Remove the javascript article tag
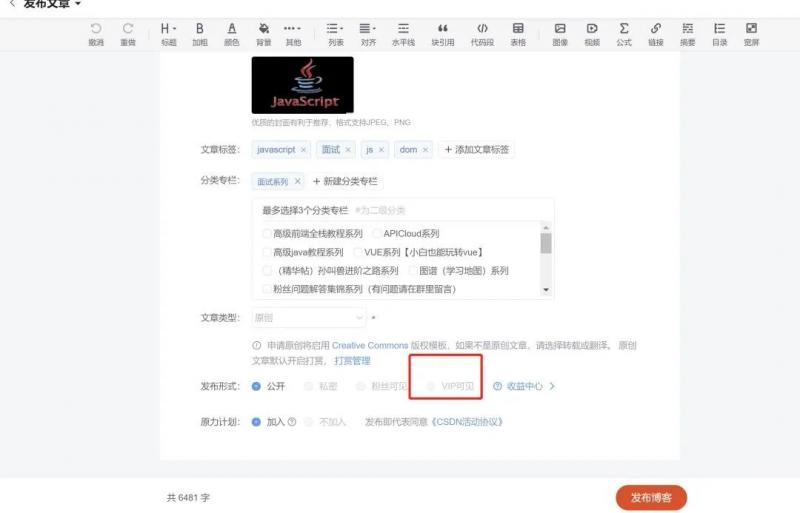The image size is (800, 513). point(304,150)
